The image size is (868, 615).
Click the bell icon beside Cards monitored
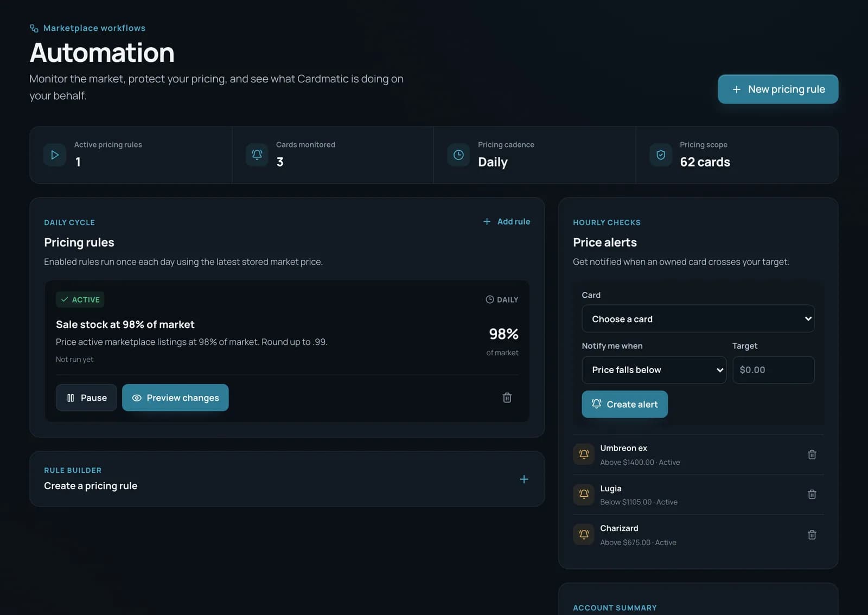[x=257, y=155]
